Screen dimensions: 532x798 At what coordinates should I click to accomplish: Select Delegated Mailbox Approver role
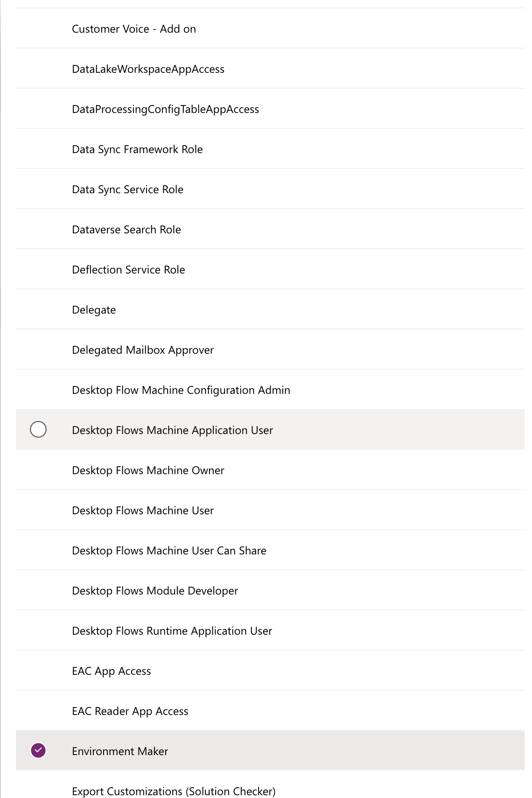tap(143, 350)
